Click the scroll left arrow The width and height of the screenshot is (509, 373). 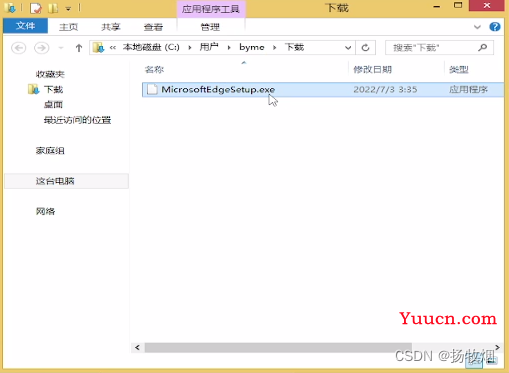(x=137, y=347)
